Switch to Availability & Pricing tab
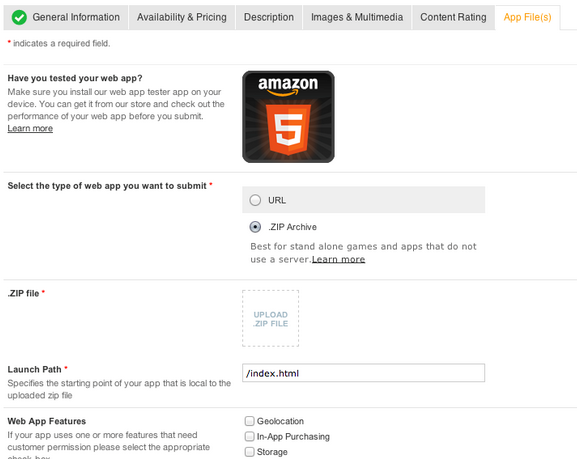This screenshot has height=459, width=577. [182, 17]
